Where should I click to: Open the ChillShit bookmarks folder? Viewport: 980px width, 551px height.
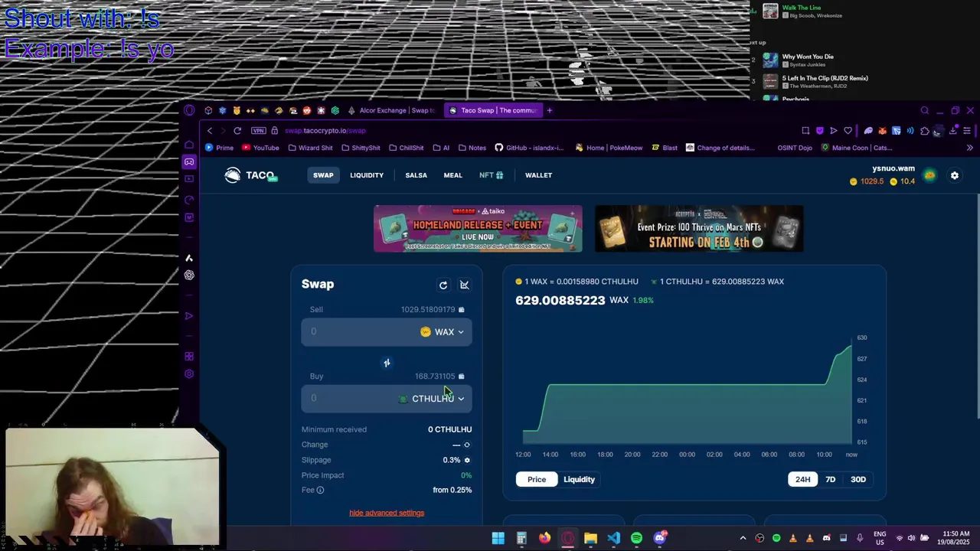click(x=406, y=148)
